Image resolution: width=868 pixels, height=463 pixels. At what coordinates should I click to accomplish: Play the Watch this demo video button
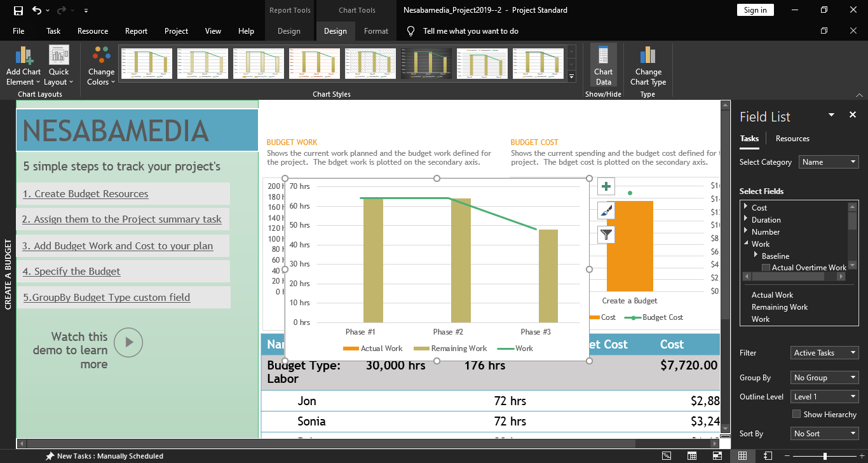[129, 342]
